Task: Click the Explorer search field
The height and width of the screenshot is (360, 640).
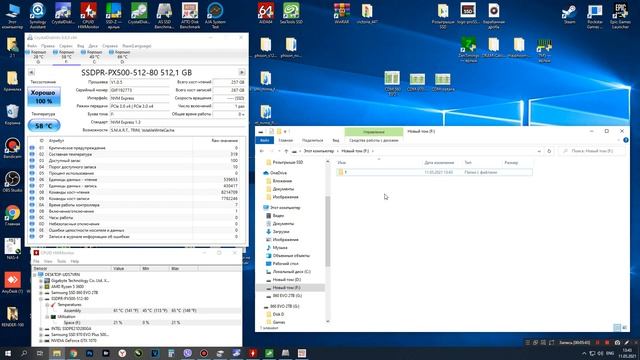Action: [x=592, y=151]
